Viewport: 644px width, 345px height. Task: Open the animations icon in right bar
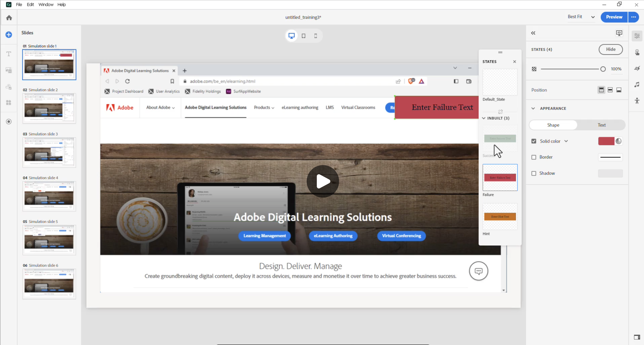[637, 68]
